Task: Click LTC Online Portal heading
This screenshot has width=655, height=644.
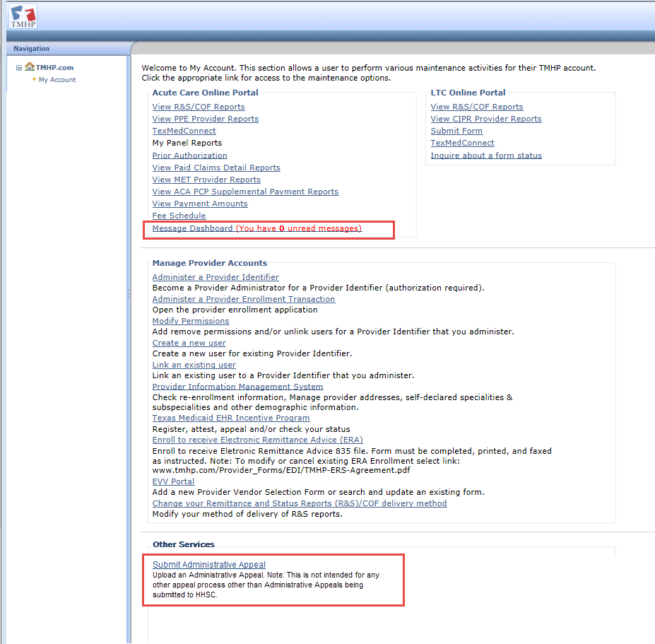Action: coord(468,93)
